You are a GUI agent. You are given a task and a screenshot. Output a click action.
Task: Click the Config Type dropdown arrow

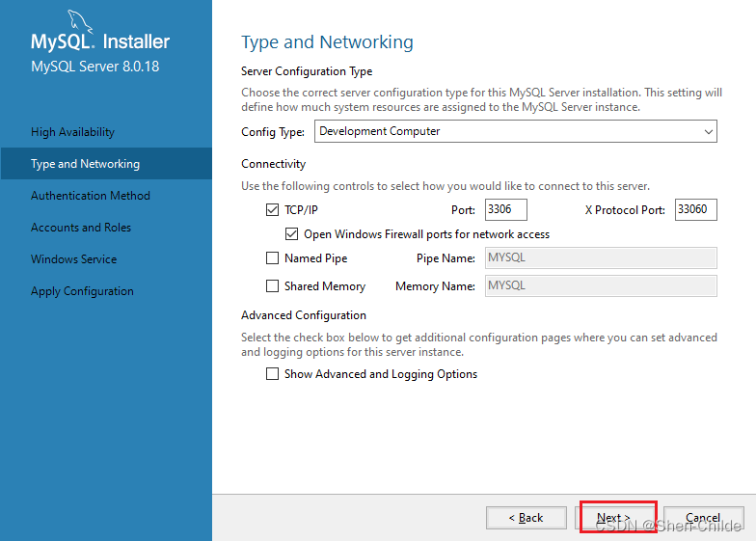tap(708, 131)
